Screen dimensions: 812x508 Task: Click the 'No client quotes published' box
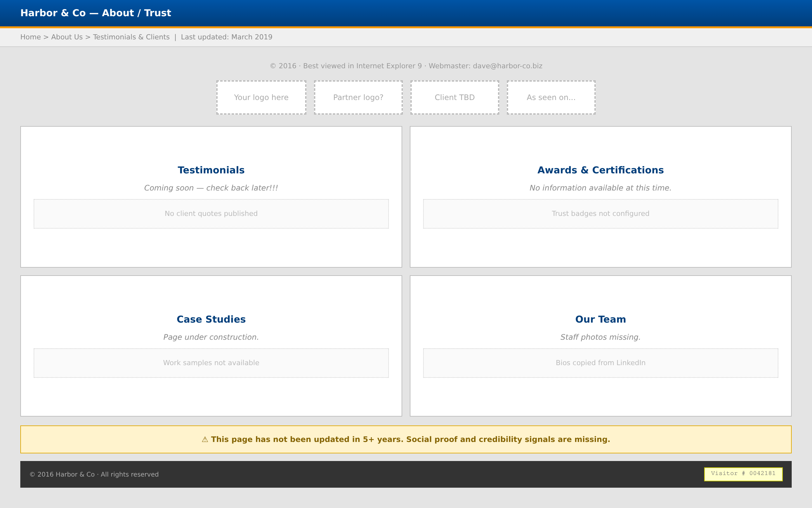click(211, 214)
